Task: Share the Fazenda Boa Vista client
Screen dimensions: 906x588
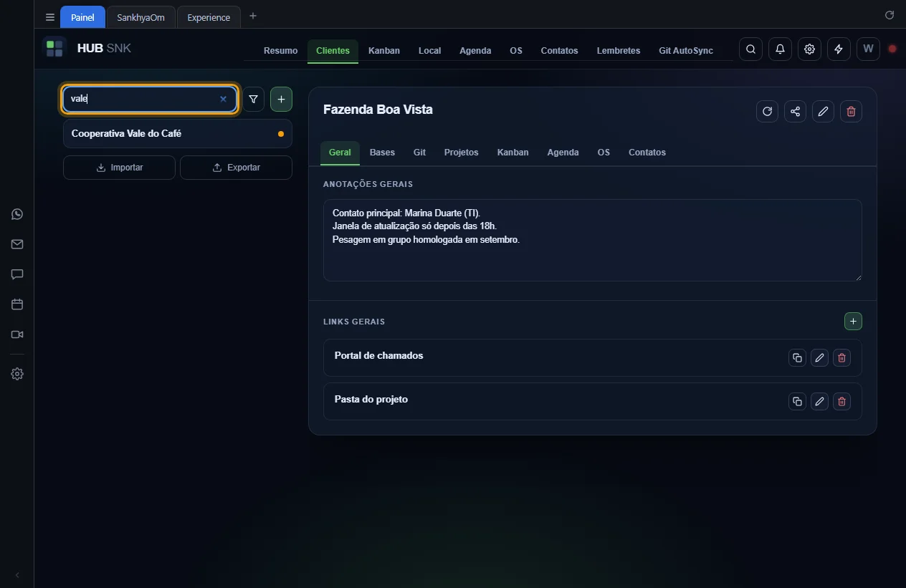Action: pyautogui.click(x=795, y=111)
